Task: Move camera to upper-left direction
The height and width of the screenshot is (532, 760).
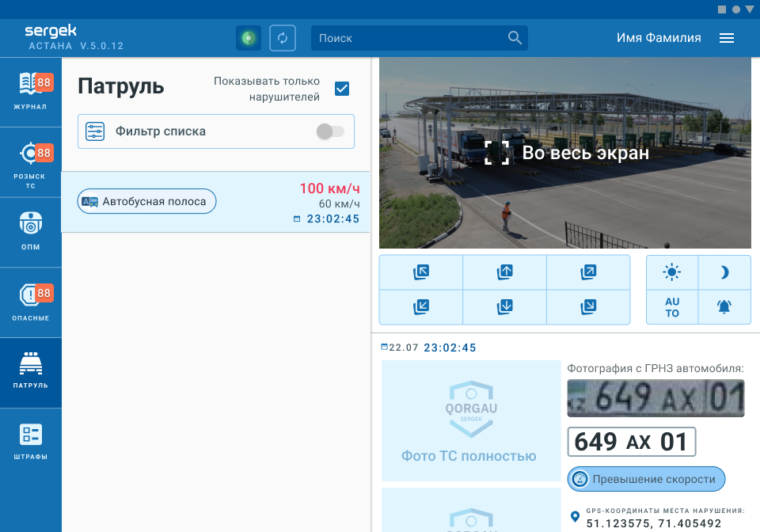Action: pos(421,272)
